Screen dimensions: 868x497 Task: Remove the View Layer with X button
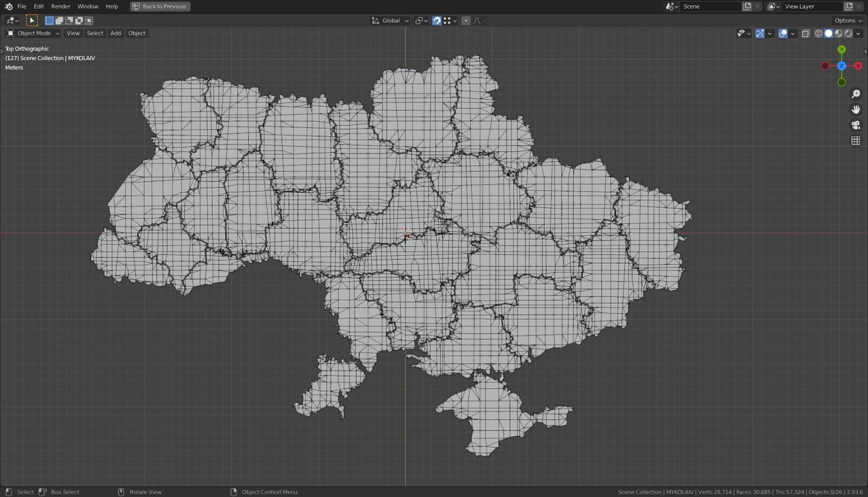859,6
